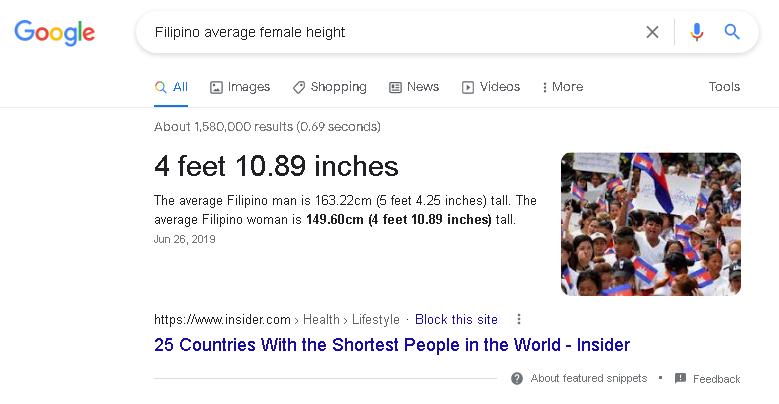Open the Tools options
Viewport: 779px width, 404px height.
(724, 87)
